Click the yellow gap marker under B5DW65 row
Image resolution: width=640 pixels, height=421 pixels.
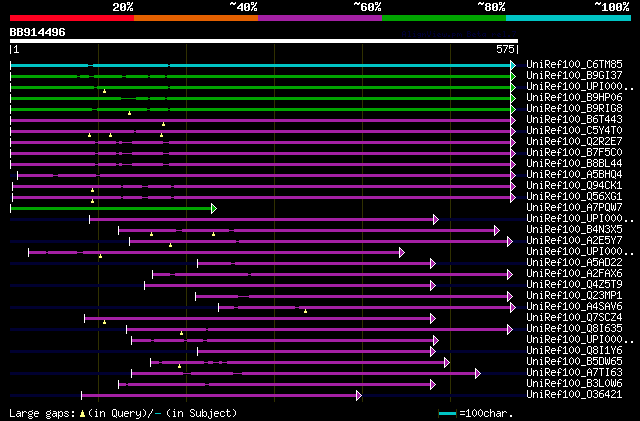180,366
